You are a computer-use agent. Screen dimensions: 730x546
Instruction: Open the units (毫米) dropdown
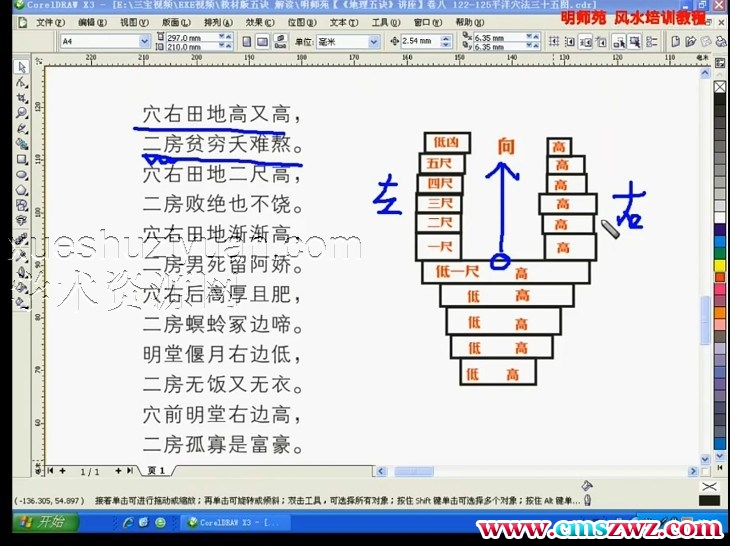click(374, 42)
